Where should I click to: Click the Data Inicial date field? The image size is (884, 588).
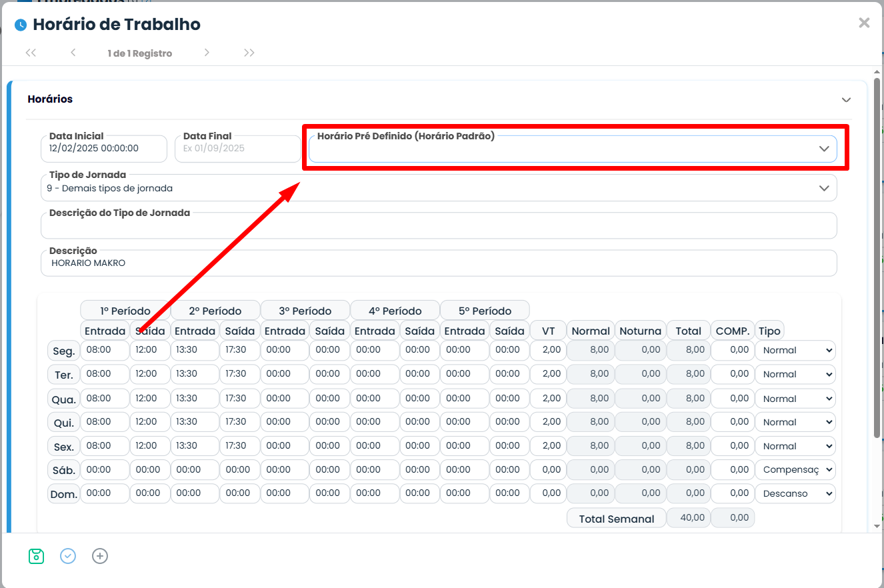coord(103,149)
